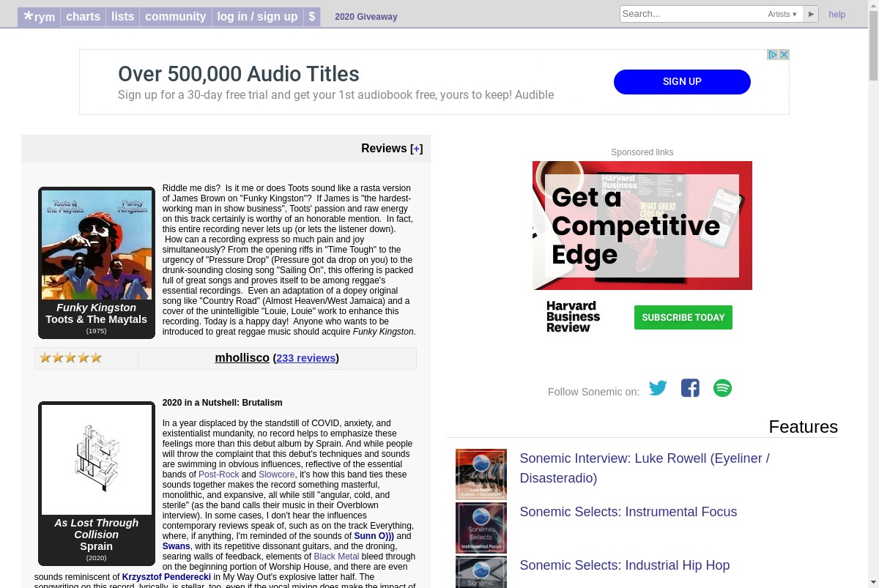This screenshot has width=879, height=588.
Task: Follow the Slowcore genre link
Action: (x=277, y=475)
